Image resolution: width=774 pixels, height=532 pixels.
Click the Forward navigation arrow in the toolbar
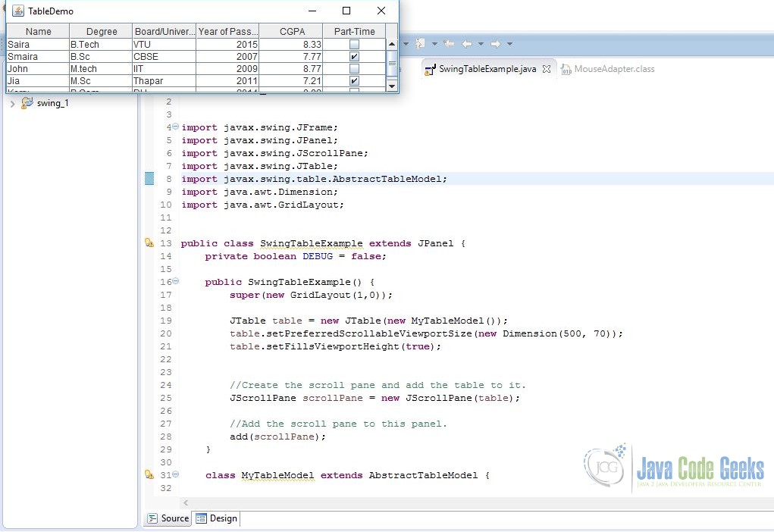[x=495, y=43]
